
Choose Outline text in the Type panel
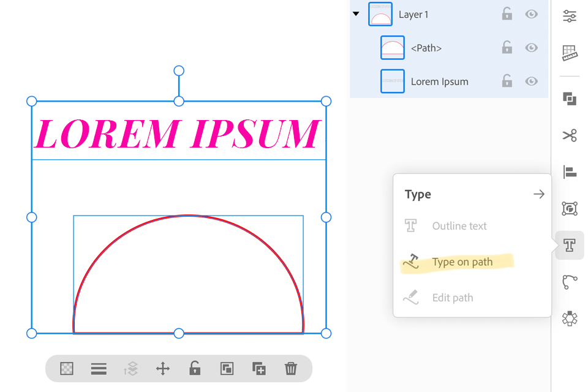coord(459,226)
